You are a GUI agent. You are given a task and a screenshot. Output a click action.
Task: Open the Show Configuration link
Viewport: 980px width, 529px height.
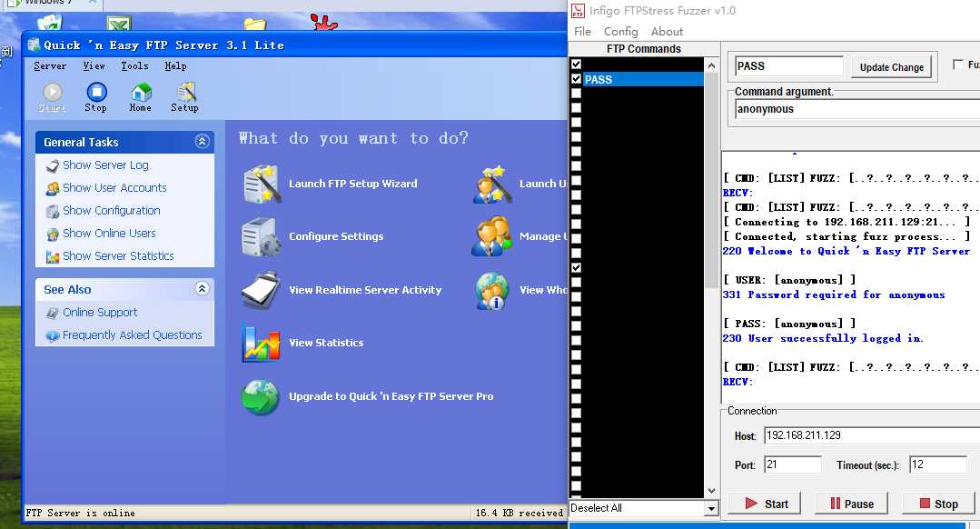click(112, 211)
